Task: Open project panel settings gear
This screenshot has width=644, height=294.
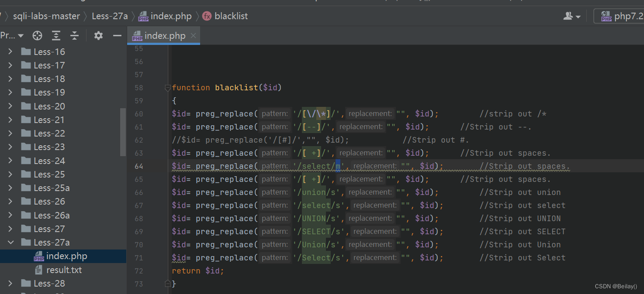Action: (x=98, y=36)
